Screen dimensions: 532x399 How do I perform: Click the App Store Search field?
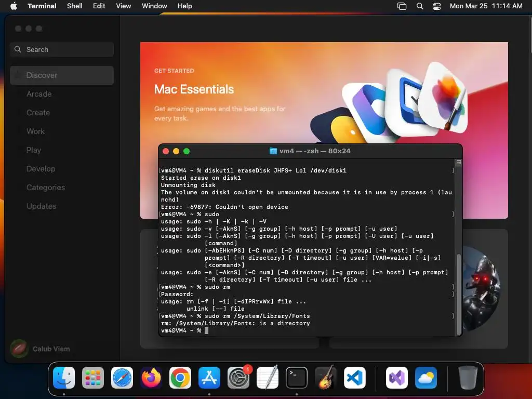pyautogui.click(x=62, y=49)
